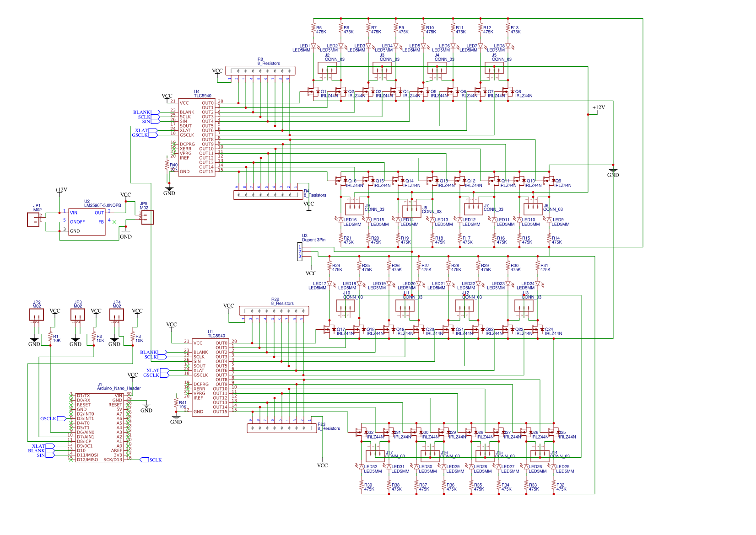The width and height of the screenshot is (756, 535).
Task: Select the R8 8_Resistors network symbol
Action: (x=260, y=70)
